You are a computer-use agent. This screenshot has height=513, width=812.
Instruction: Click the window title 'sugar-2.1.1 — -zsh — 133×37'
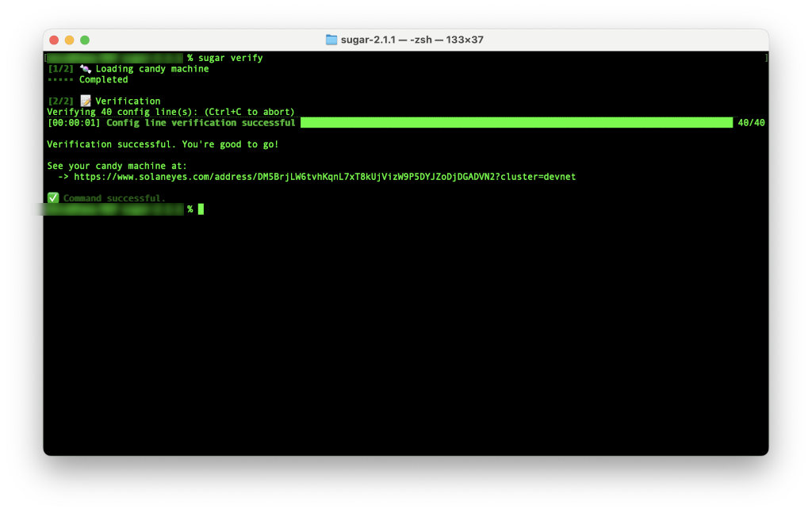[x=412, y=40]
